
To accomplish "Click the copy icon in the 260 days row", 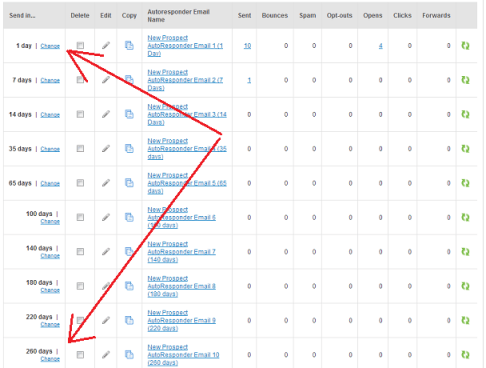I will (x=129, y=355).
